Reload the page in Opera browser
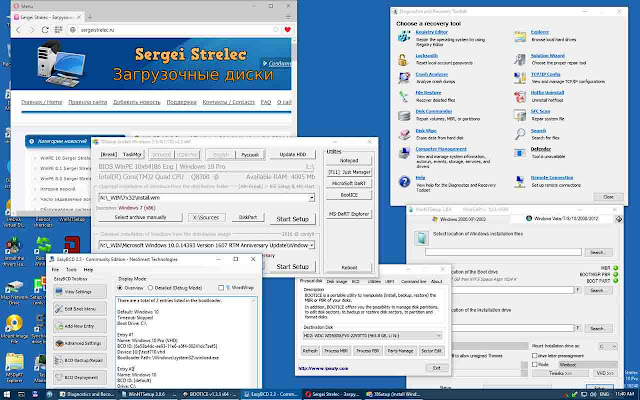640x400 pixels. pyautogui.click(x=45, y=30)
